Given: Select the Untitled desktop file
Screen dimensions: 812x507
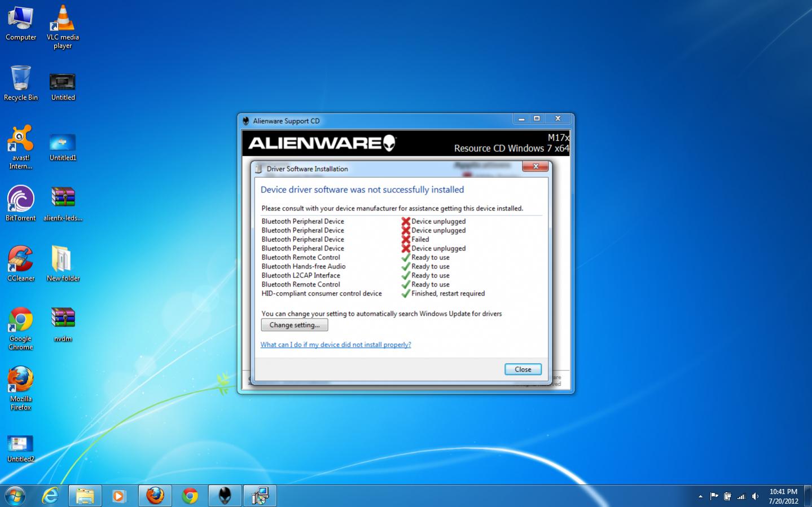Looking at the screenshot, I should tap(63, 86).
